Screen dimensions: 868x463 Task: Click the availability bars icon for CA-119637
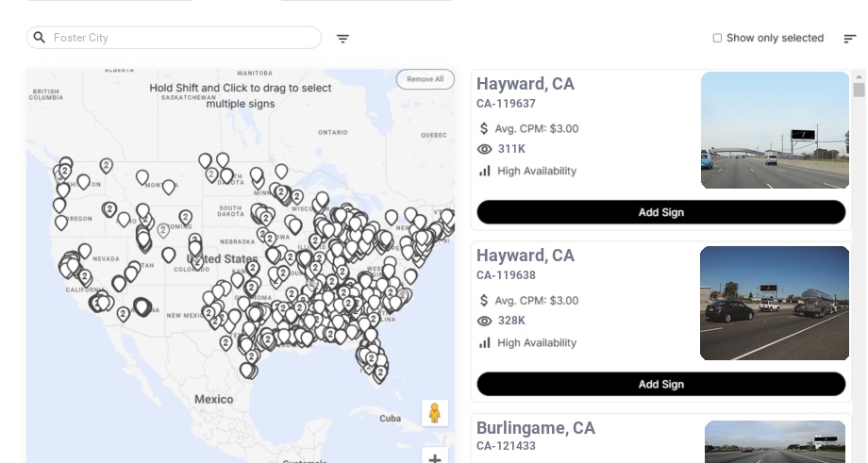(485, 171)
